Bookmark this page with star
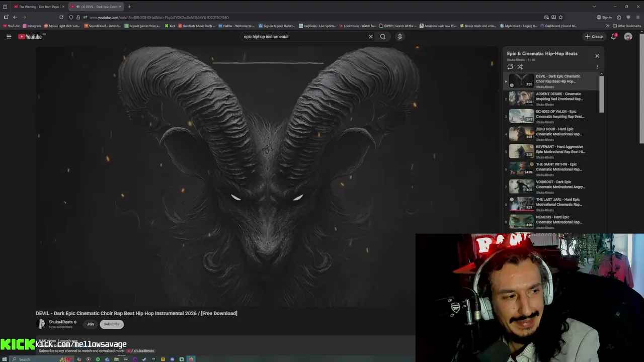The height and width of the screenshot is (362, 644). (560, 17)
